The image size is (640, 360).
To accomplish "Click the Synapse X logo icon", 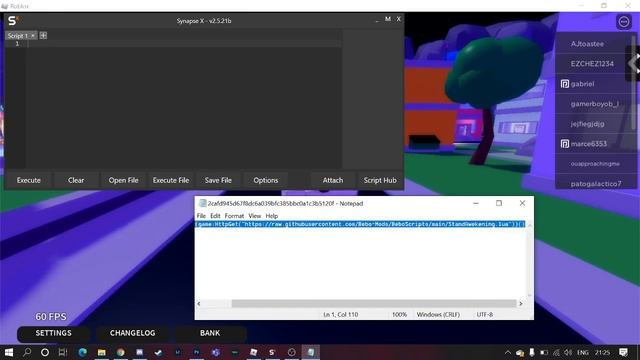I will [13, 20].
